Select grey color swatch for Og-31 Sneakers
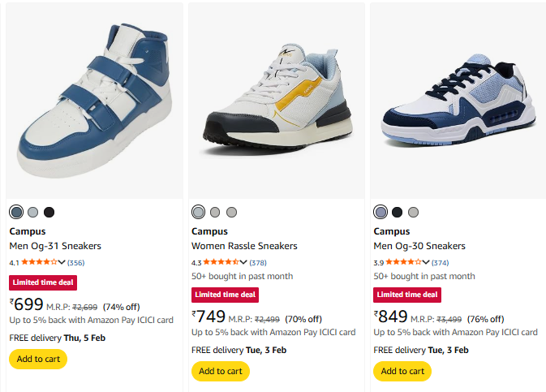The image size is (546, 392). [x=32, y=213]
